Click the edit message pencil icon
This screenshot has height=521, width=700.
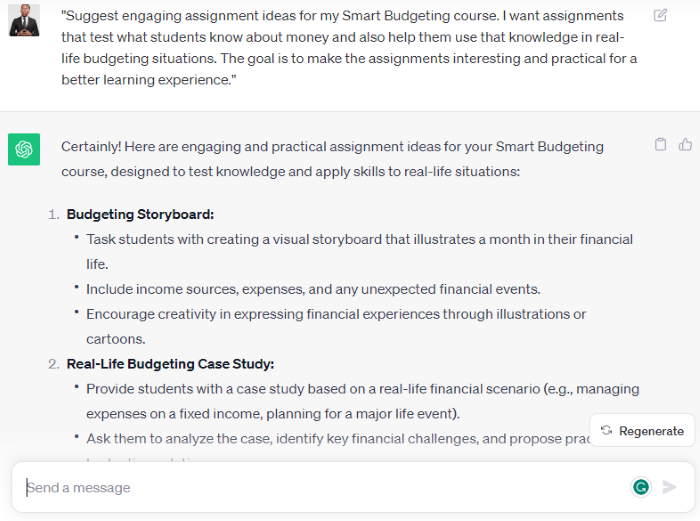tap(660, 15)
